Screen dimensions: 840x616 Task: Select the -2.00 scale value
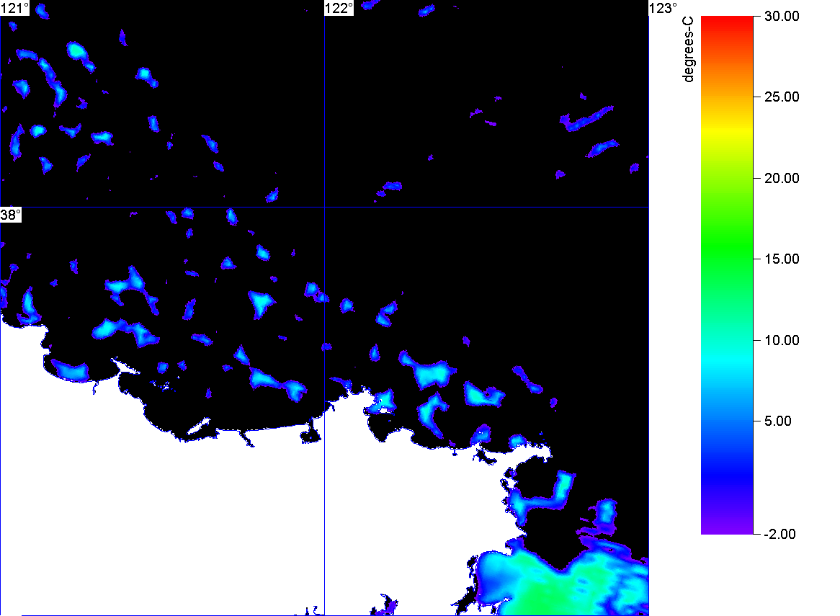pyautogui.click(x=780, y=534)
